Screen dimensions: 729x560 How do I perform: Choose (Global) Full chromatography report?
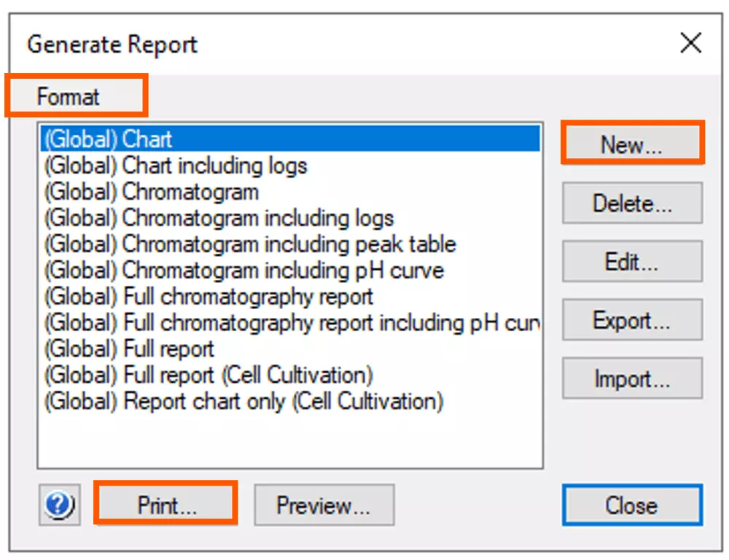208,297
